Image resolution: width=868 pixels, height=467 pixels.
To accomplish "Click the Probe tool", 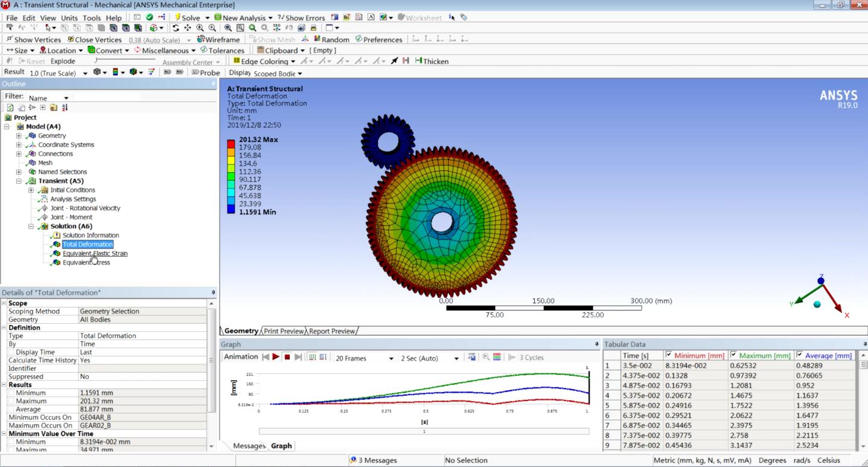I will coord(206,72).
